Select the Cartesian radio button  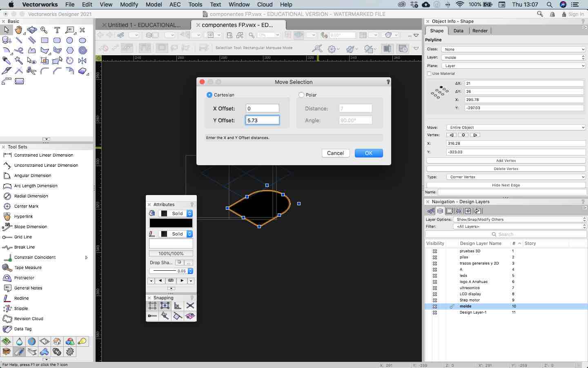click(x=209, y=95)
